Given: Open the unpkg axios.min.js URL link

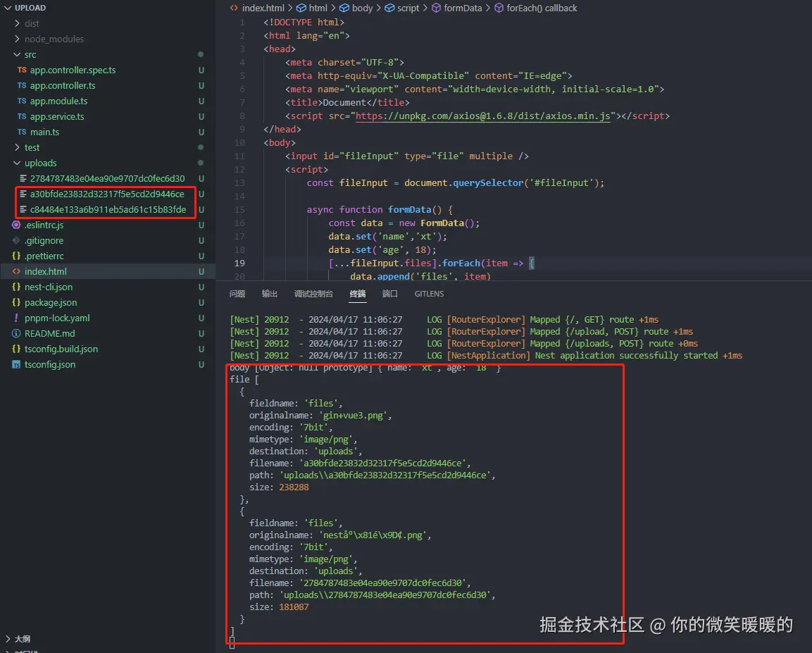Looking at the screenshot, I should (482, 116).
